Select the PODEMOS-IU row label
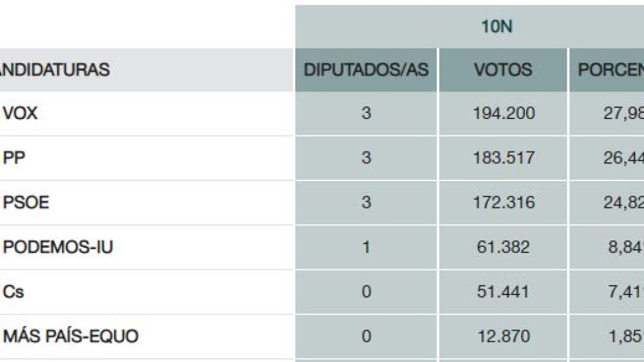Viewport: 644px width, 362px height. [58, 247]
